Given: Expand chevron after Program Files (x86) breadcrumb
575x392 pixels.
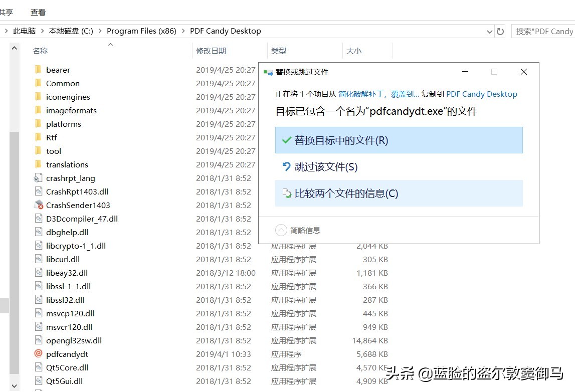Looking at the screenshot, I should [183, 31].
